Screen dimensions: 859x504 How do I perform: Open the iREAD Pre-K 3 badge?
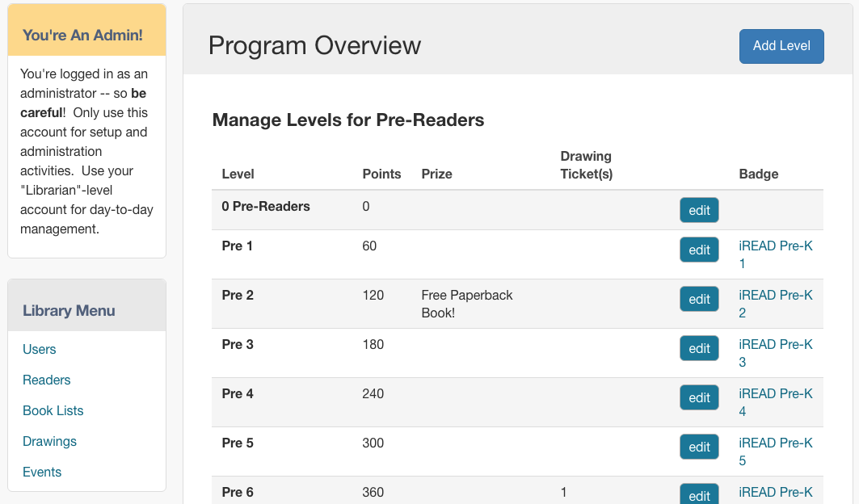point(775,353)
